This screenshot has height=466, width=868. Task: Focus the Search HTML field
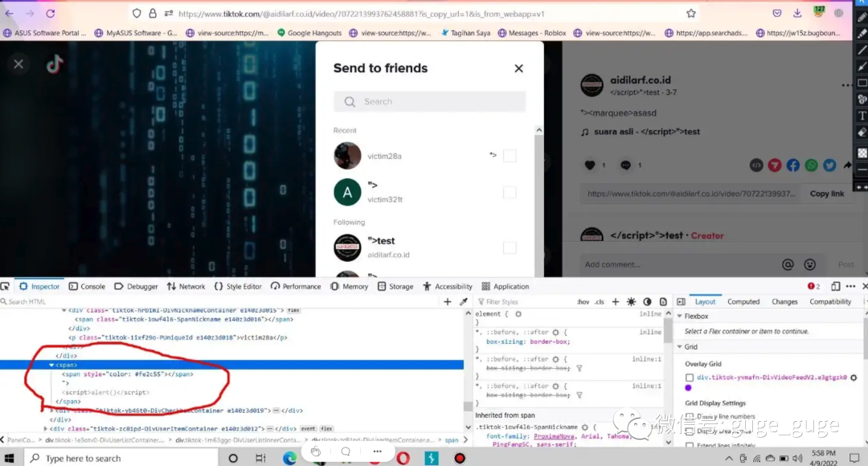click(x=219, y=301)
